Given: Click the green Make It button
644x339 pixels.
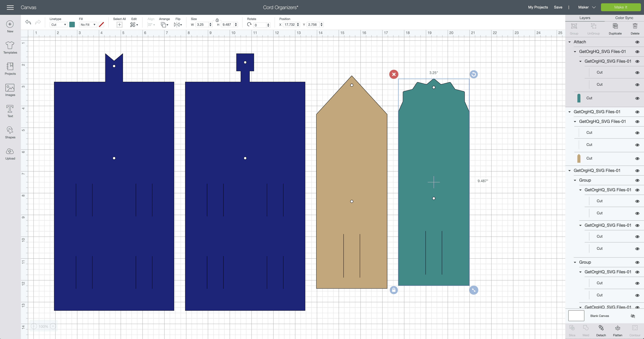Looking at the screenshot, I should pos(621,7).
